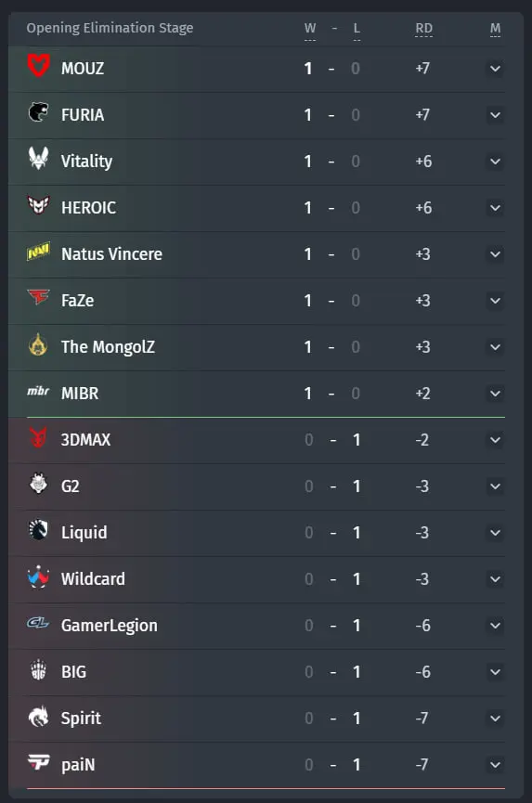Viewport: 532px width, 803px height.
Task: Click the RD column header
Action: point(424,28)
